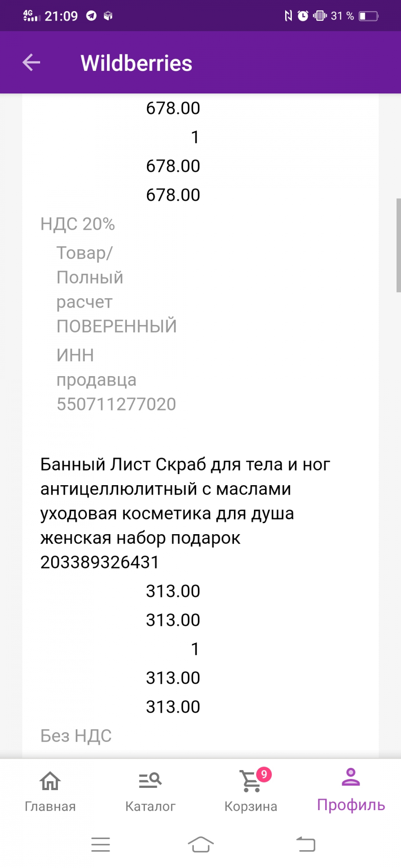Tap the Банный Лист Скраб product name
The height and width of the screenshot is (868, 401).
point(185,501)
